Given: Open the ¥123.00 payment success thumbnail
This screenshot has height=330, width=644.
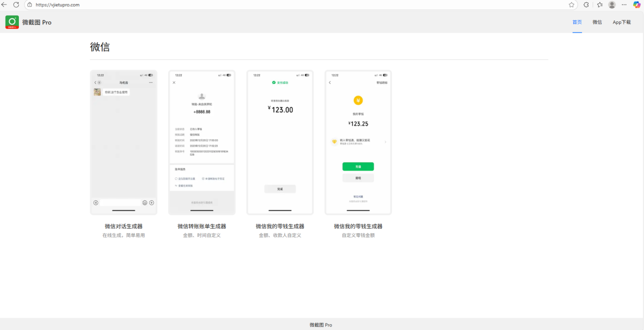Looking at the screenshot, I should [280, 142].
